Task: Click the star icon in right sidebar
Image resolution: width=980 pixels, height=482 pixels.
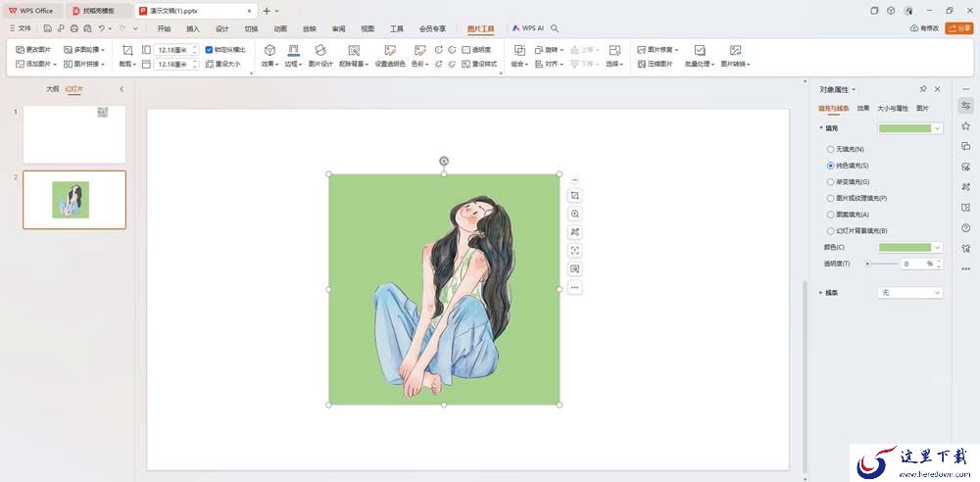Action: pyautogui.click(x=965, y=125)
